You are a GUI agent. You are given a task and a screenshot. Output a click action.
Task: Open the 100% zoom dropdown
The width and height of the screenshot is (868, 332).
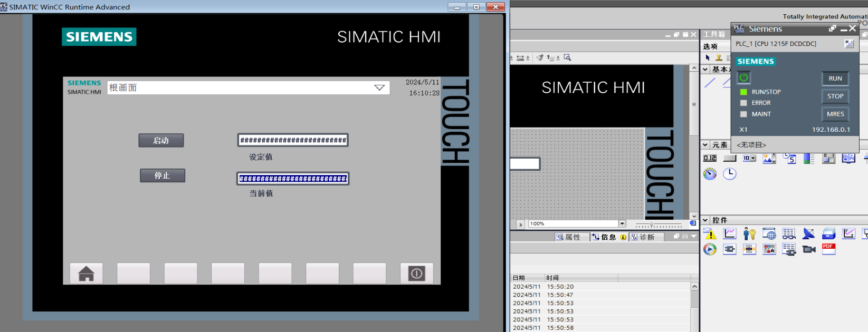click(622, 224)
